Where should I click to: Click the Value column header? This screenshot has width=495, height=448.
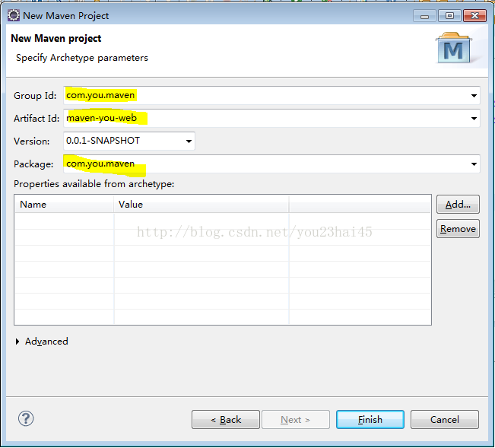click(201, 205)
